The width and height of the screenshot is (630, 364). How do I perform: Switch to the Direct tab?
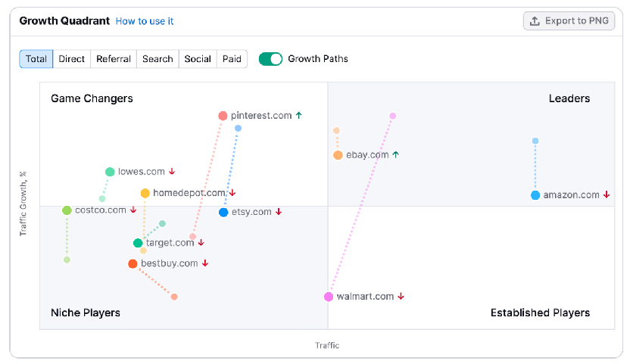[x=71, y=59]
